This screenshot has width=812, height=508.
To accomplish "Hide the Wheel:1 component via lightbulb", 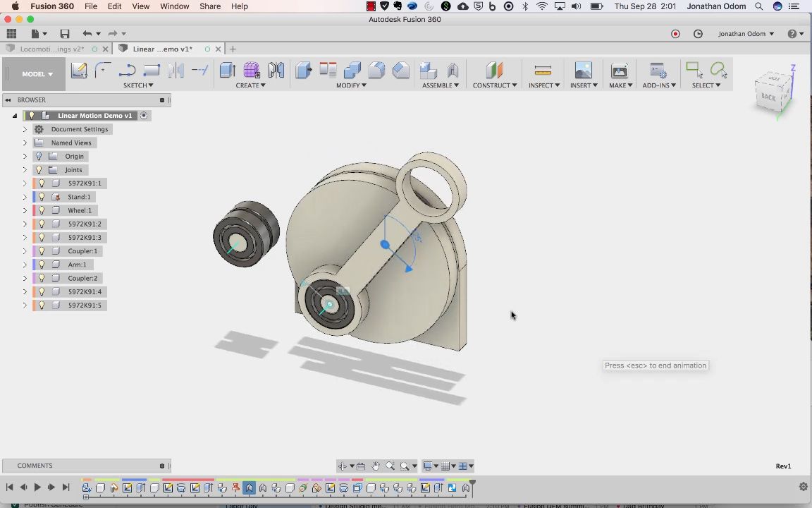I will point(42,210).
